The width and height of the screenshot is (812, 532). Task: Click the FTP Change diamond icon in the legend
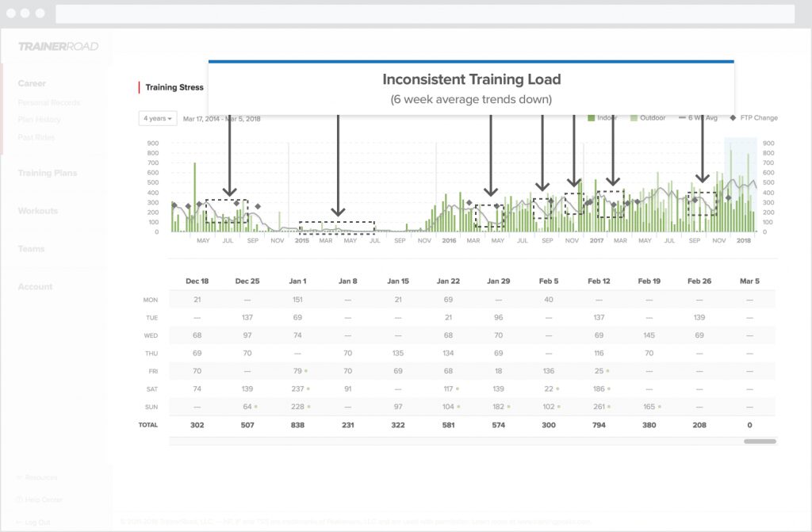pyautogui.click(x=731, y=117)
